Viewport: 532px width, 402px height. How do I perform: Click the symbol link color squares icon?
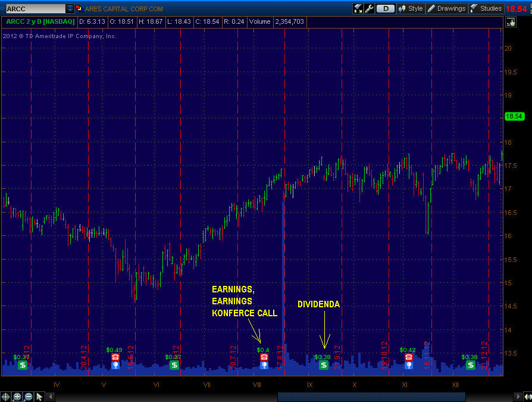tap(79, 8)
